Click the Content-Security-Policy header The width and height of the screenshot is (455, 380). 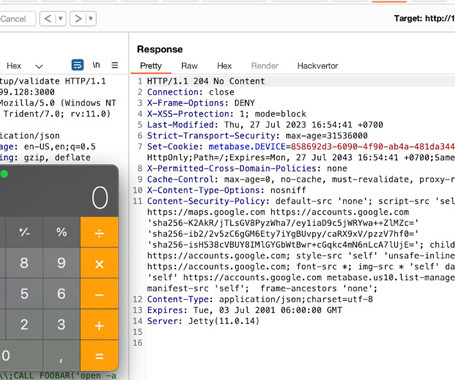point(206,201)
